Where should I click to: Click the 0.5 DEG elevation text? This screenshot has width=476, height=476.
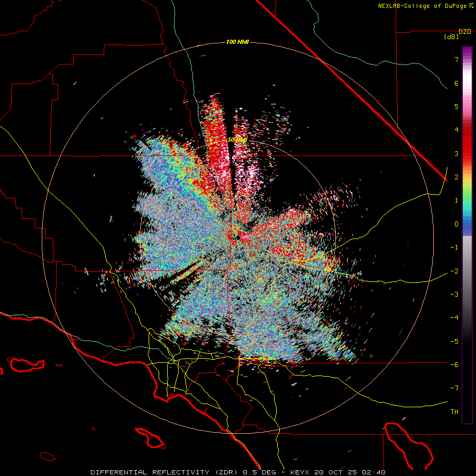[x=259, y=472]
